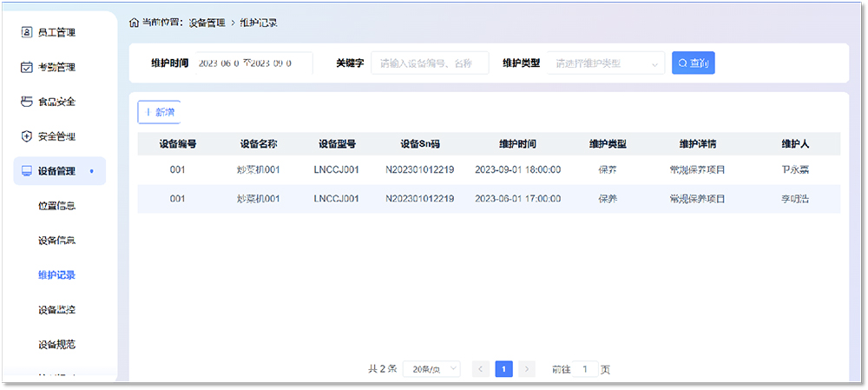Open the 维护时间 date range picker
This screenshot has width=868, height=390.
coord(253,63)
